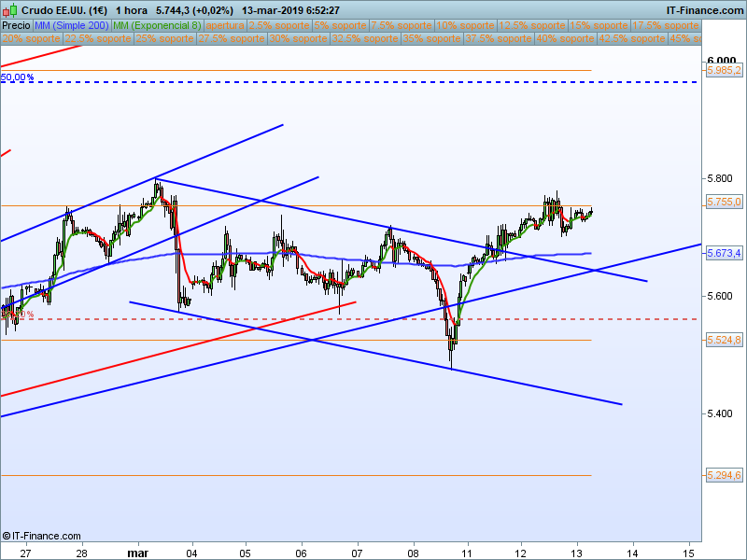Screen dimensions: 747x560
Task: Select the 5.294,6 price level tag
Action: (724, 475)
